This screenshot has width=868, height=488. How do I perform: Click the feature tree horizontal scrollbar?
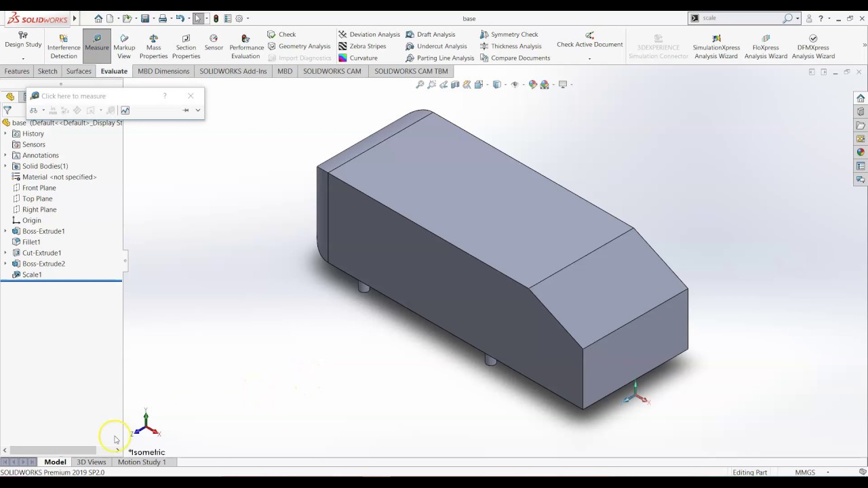pos(53,450)
